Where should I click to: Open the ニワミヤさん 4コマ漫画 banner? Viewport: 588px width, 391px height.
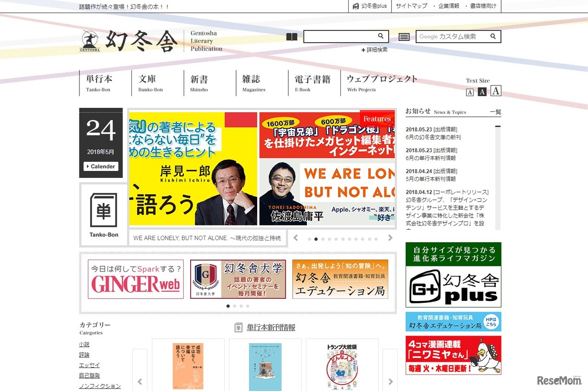[x=453, y=355]
